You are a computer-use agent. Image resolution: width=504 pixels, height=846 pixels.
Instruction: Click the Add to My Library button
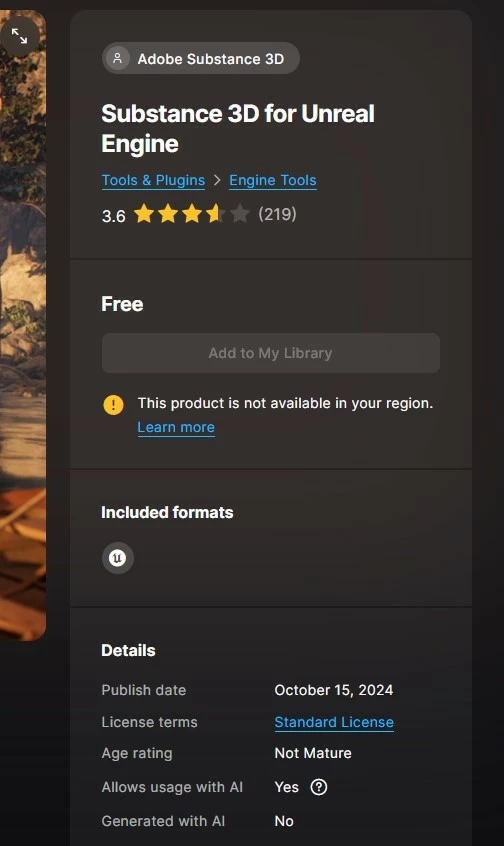coord(271,353)
